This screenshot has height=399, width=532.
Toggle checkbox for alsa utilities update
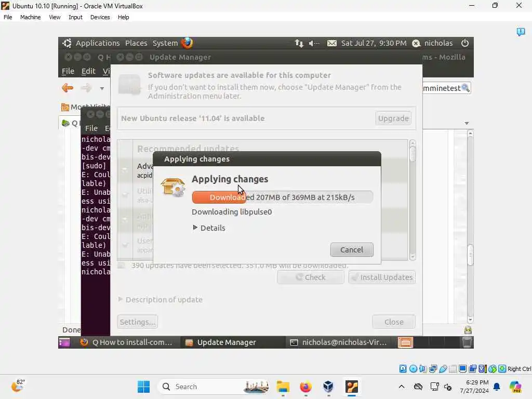pyautogui.click(x=125, y=194)
